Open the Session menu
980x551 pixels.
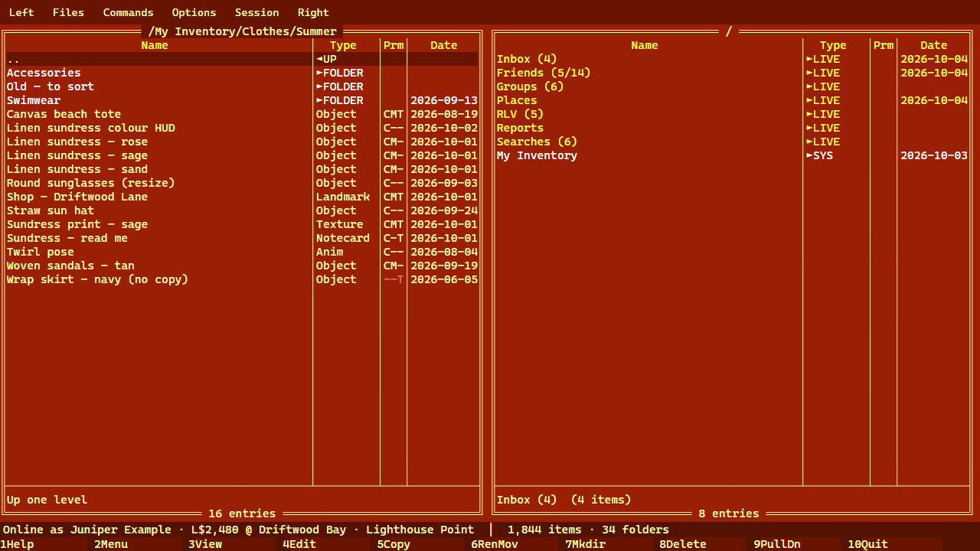(x=256, y=12)
